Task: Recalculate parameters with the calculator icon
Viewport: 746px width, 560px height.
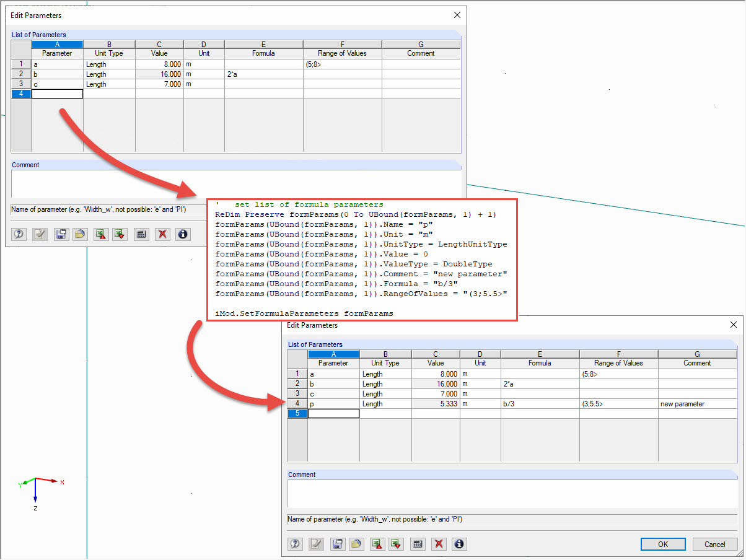Action: click(141, 234)
